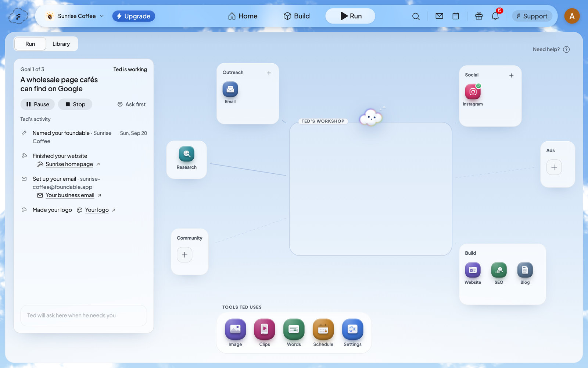Add a tool to Social group

[x=512, y=75]
